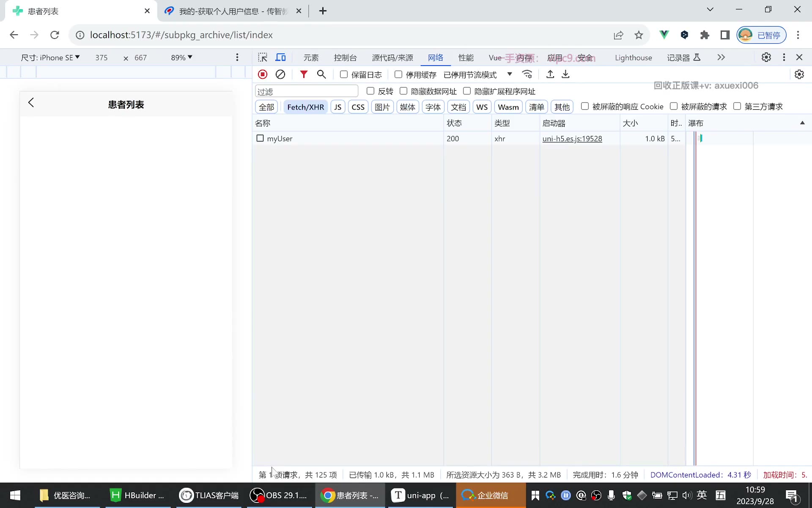Open 89% zoom dropdown
This screenshot has width=812, height=508.
181,58
